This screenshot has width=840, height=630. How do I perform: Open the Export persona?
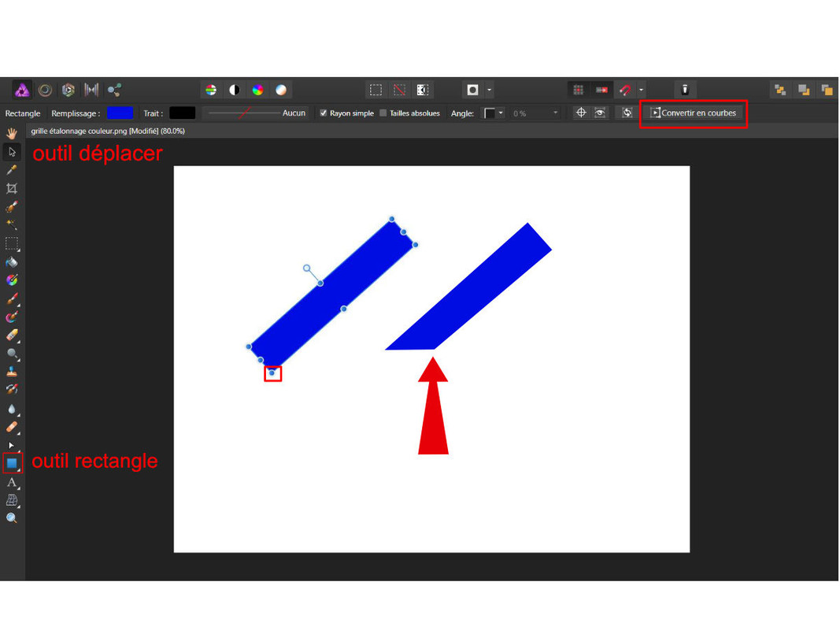[x=115, y=90]
